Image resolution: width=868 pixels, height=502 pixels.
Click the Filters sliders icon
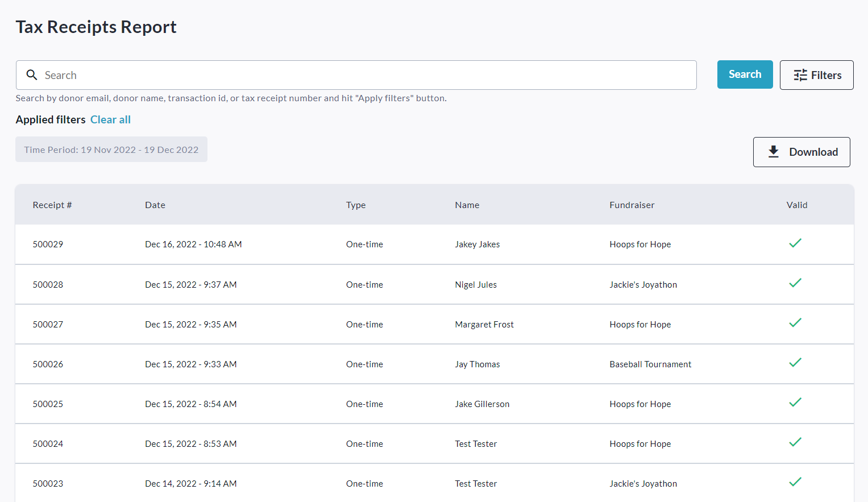click(x=800, y=75)
